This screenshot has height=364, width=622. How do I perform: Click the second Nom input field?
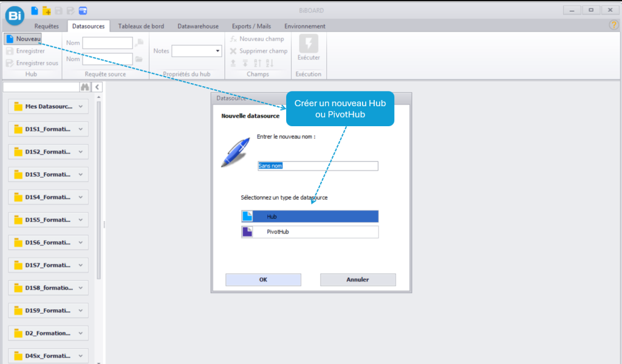[108, 59]
